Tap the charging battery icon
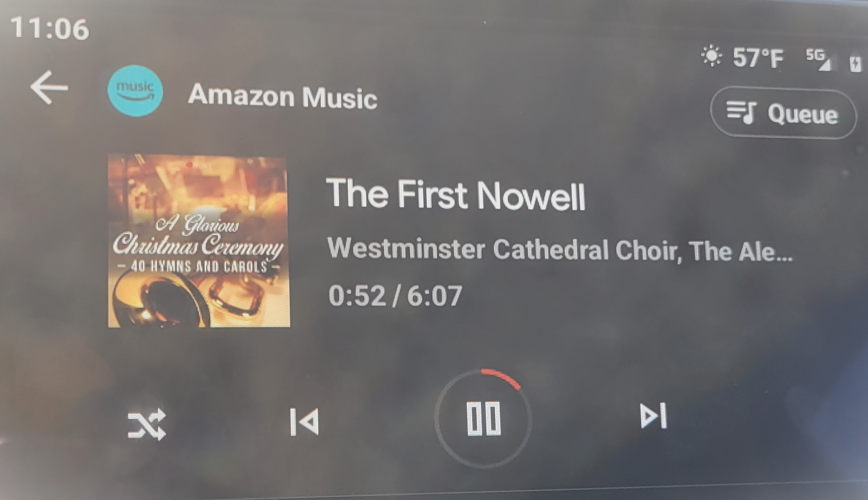This screenshot has width=868, height=500. pyautogui.click(x=855, y=63)
